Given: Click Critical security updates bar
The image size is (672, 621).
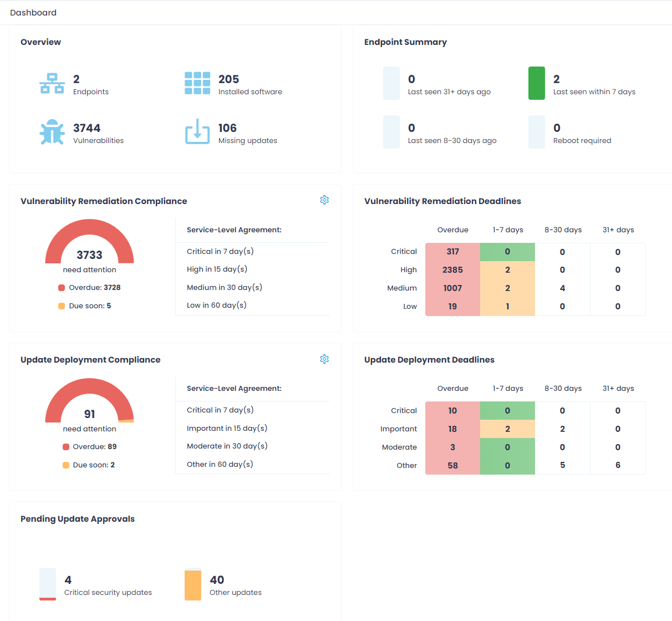Looking at the screenshot, I should coord(48,584).
